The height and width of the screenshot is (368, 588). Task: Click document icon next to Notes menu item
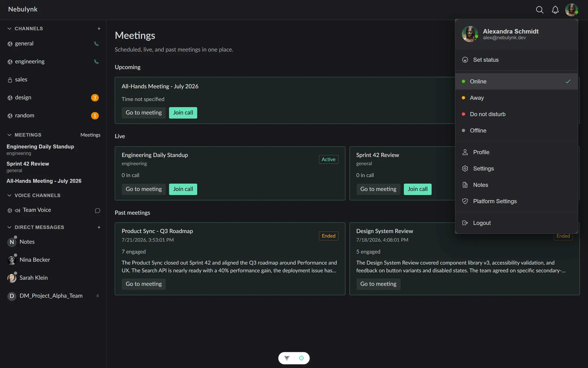[465, 185]
